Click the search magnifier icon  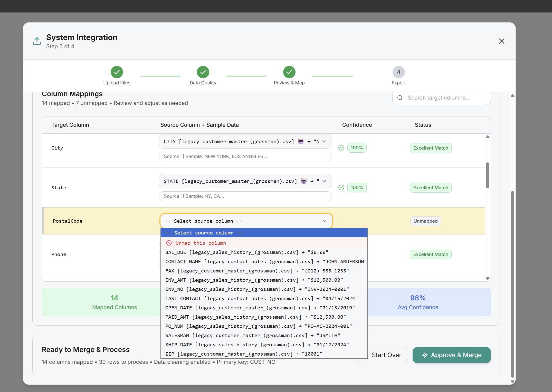[x=400, y=98]
